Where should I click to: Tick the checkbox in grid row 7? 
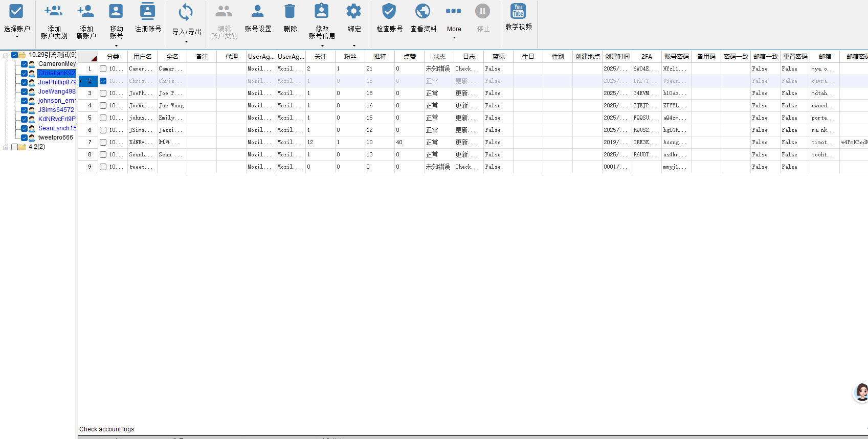coord(103,142)
